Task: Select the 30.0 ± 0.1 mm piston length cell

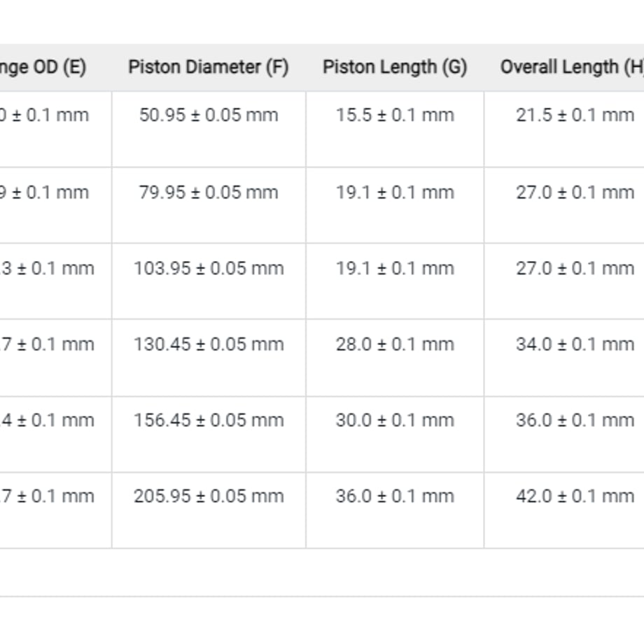Action: coord(395,434)
